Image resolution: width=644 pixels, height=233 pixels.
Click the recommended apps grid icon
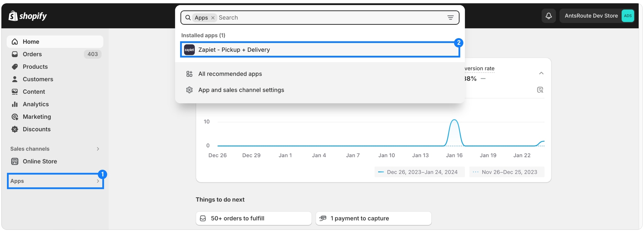[189, 74]
